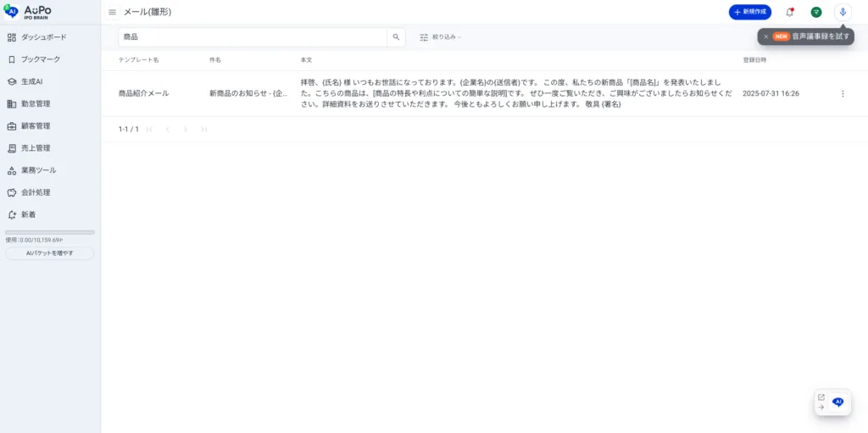Click the AuPo IPO BRAIN logo
Image resolution: width=868 pixels, height=433 pixels.
pyautogui.click(x=28, y=12)
